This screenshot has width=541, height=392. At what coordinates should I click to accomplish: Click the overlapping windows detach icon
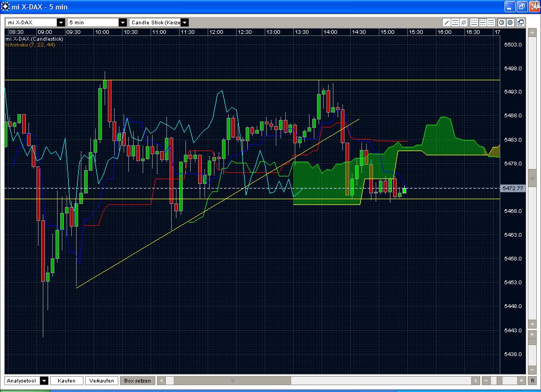pyautogui.click(x=520, y=22)
